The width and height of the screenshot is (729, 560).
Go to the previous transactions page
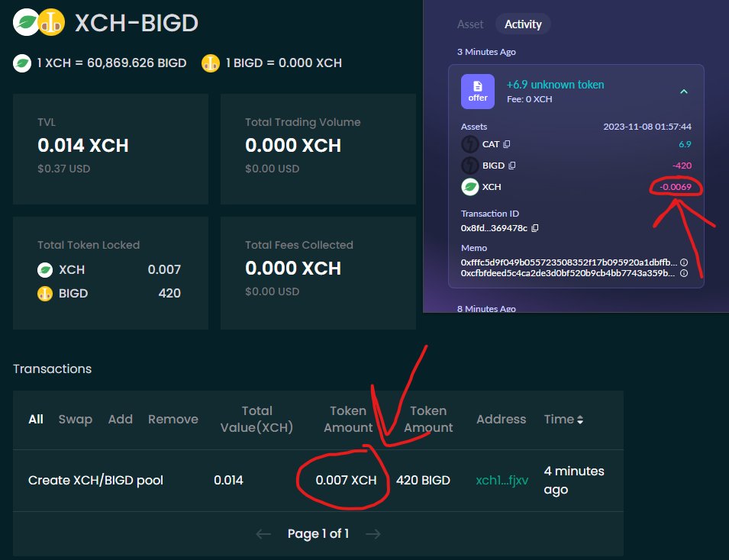pos(263,534)
